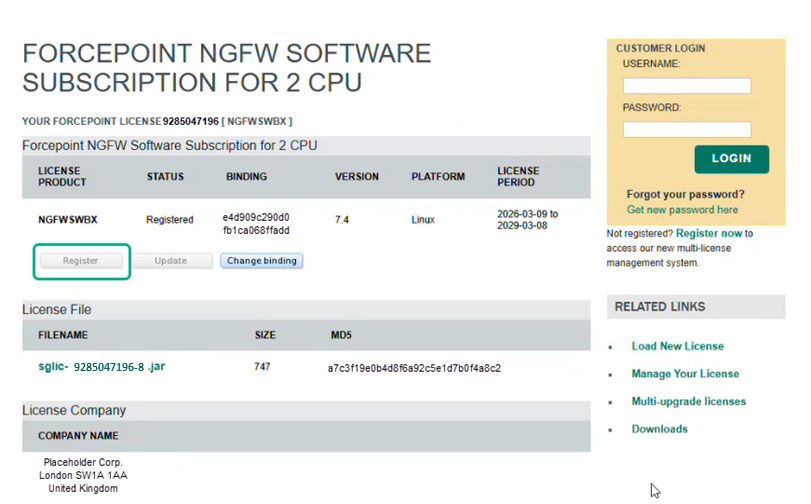Viewport: 811px width, 504px height.
Task: Click the License Company section heading
Action: [74, 410]
